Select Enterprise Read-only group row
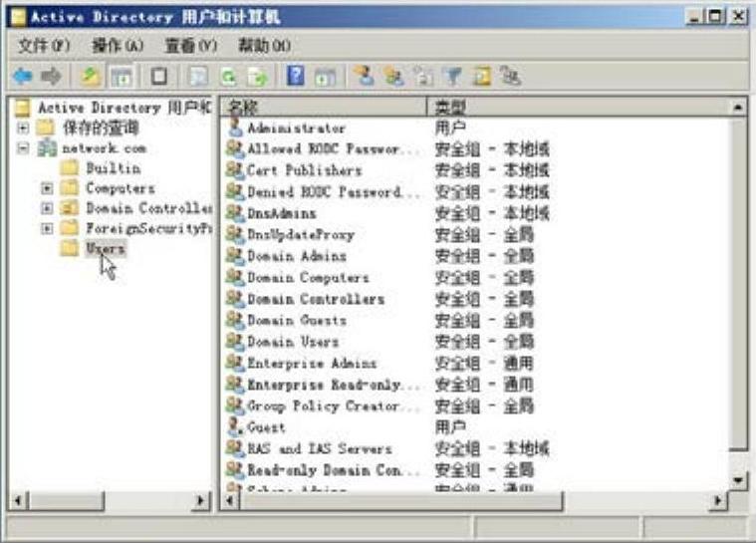Viewport: 756px width, 543px height. [x=334, y=385]
